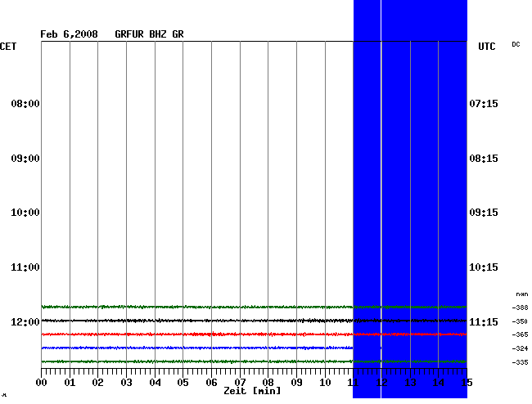The width and height of the screenshot is (532, 404).
Task: Click the -365 offset value
Action: (x=520, y=334)
